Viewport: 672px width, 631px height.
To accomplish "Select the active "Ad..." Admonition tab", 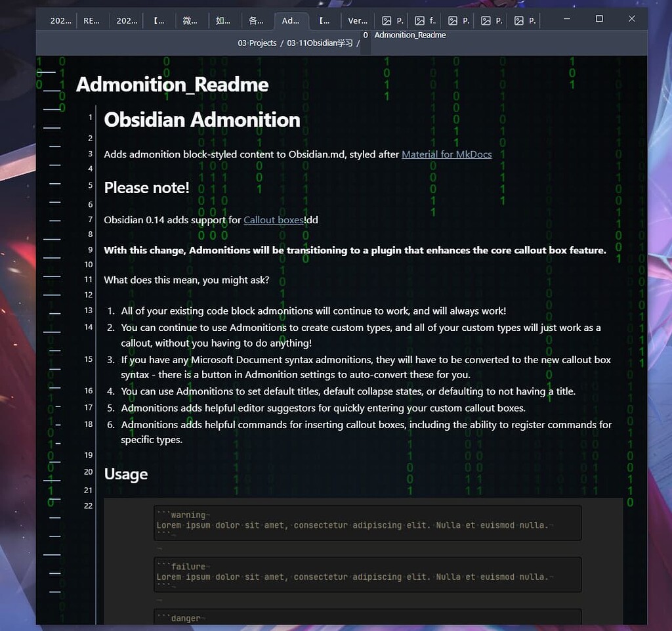I will (291, 20).
